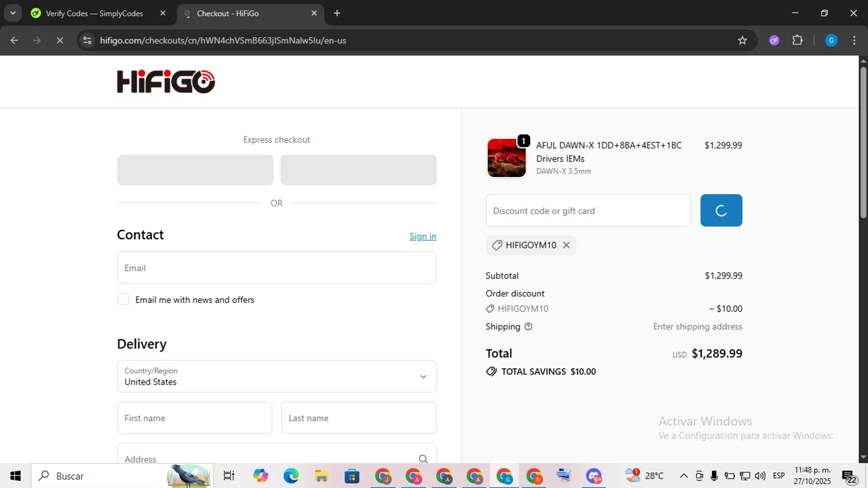Screen dimensions: 868x488
Task: Close the Verify Codes — SimplyCodes tab
Action: pos(163,13)
